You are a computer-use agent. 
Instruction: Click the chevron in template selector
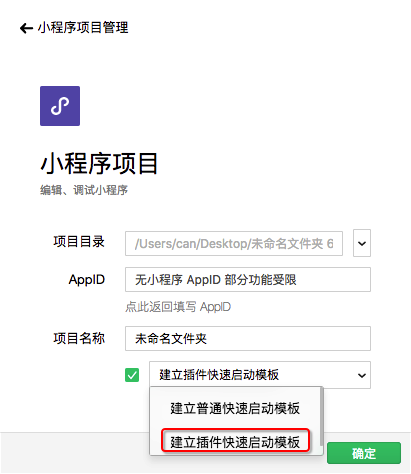pyautogui.click(x=362, y=375)
